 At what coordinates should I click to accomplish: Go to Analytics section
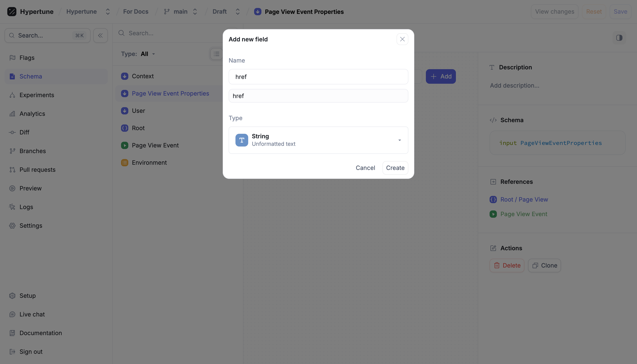tap(32, 114)
